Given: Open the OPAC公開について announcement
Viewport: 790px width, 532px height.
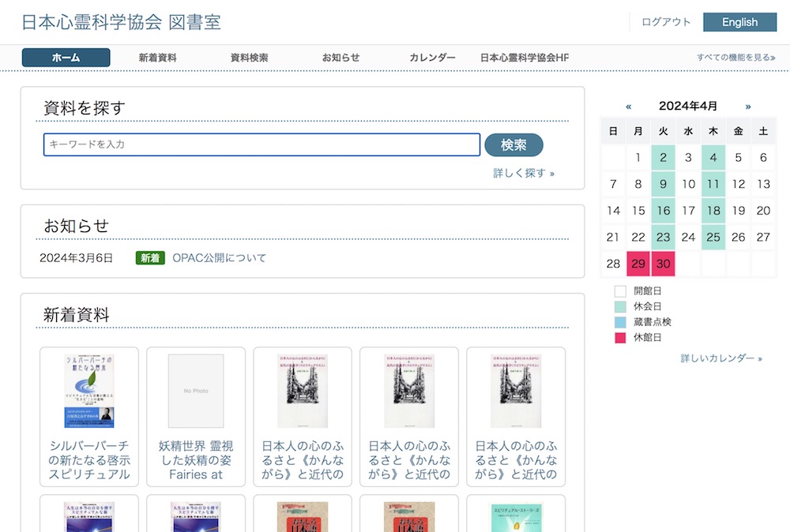Looking at the screenshot, I should [x=219, y=258].
